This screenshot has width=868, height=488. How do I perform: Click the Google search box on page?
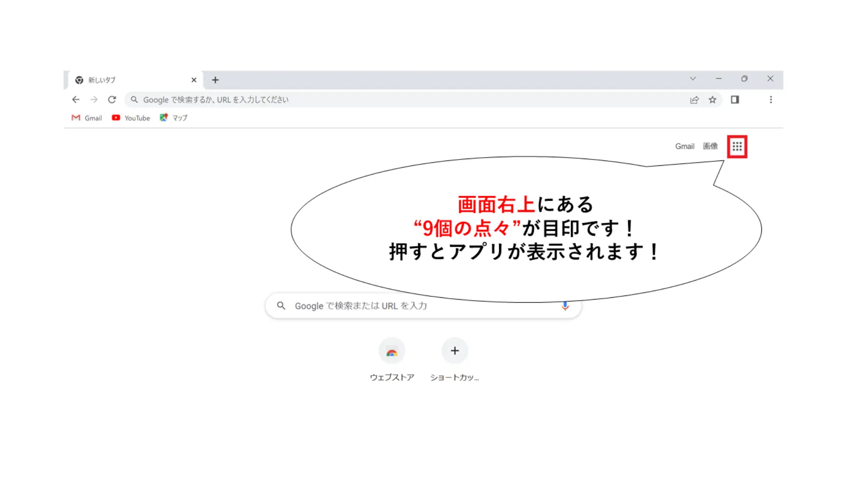pos(423,306)
